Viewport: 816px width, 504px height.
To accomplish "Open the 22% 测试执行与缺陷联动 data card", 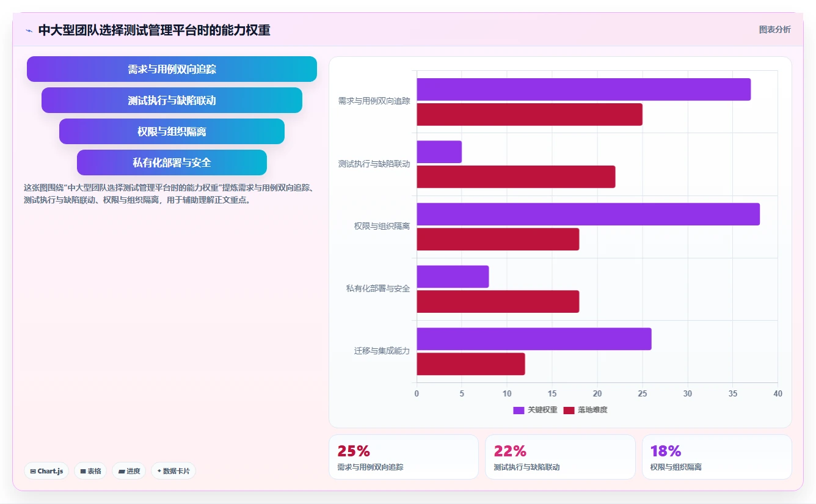I will pos(560,457).
